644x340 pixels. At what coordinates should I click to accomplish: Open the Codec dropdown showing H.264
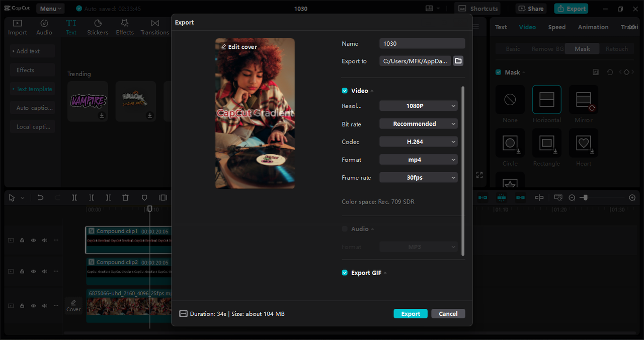pyautogui.click(x=419, y=142)
